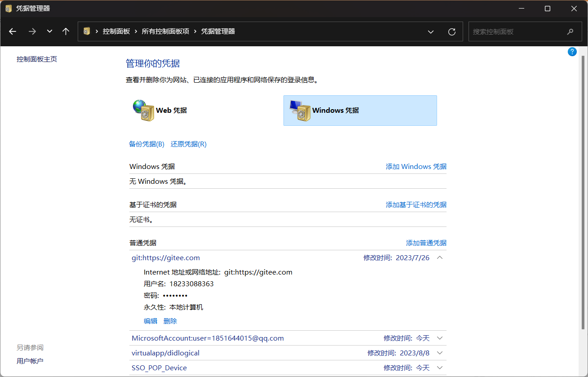Click the title bar 凭据管理器 icon
This screenshot has width=588, height=377.
pyautogui.click(x=9, y=9)
